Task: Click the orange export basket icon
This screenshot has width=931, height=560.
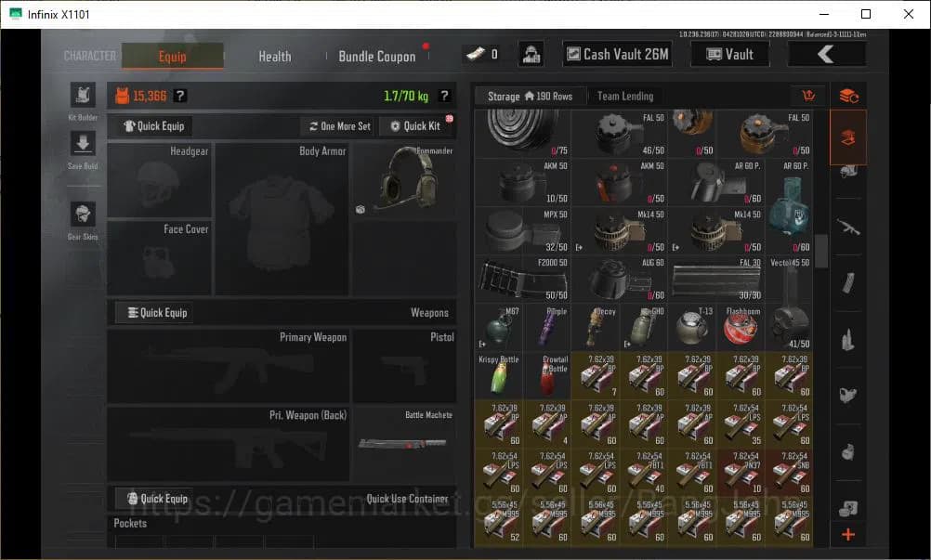Action: (806, 96)
